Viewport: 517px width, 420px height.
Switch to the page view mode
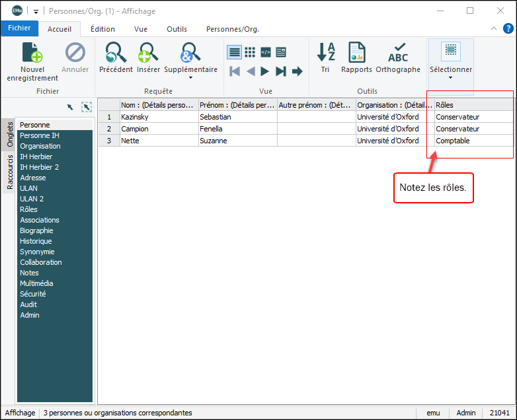pos(281,52)
